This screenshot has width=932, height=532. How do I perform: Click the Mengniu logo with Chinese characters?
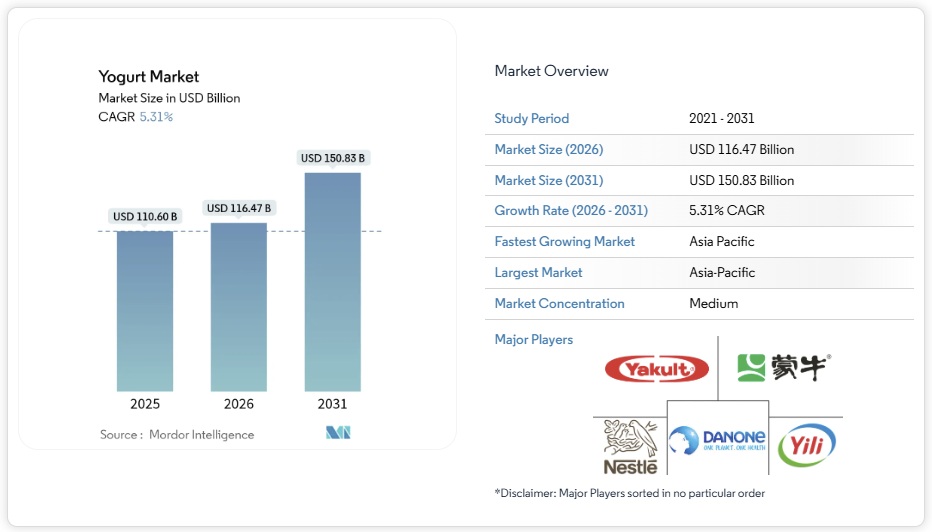coord(783,368)
